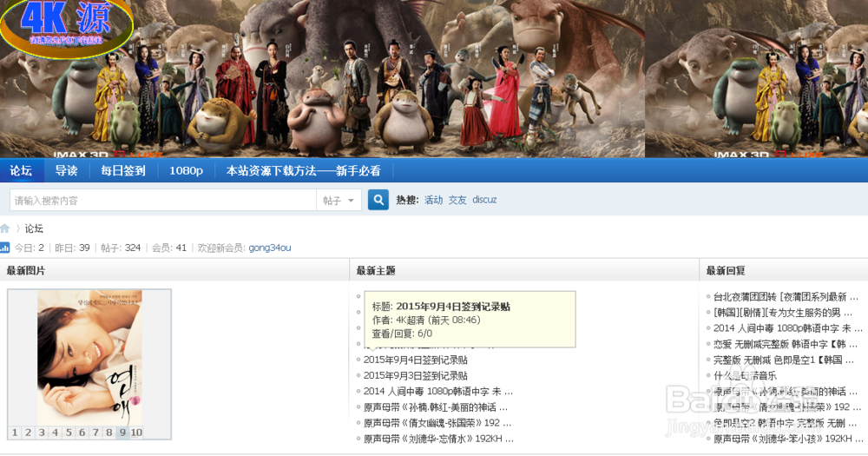868x456 pixels.
Task: Click the forum statistics bar-chart icon
Action: [5, 248]
